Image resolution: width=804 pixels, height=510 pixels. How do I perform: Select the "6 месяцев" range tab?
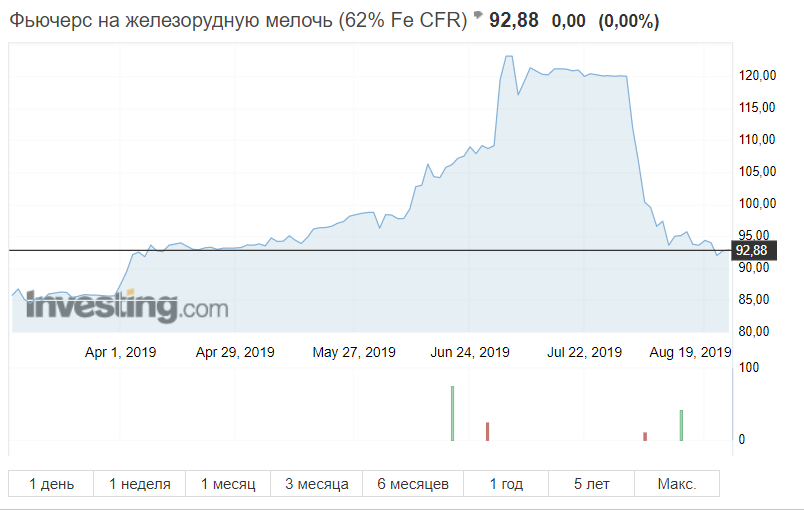[x=413, y=484]
